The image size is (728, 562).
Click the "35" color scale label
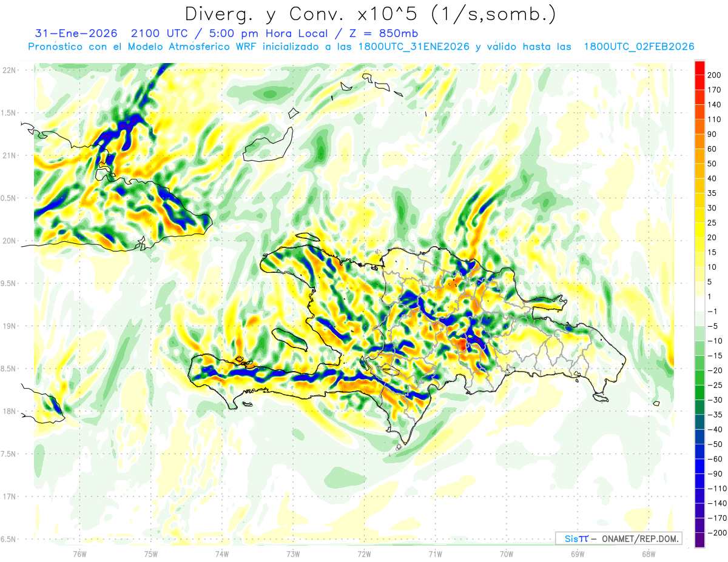point(712,193)
